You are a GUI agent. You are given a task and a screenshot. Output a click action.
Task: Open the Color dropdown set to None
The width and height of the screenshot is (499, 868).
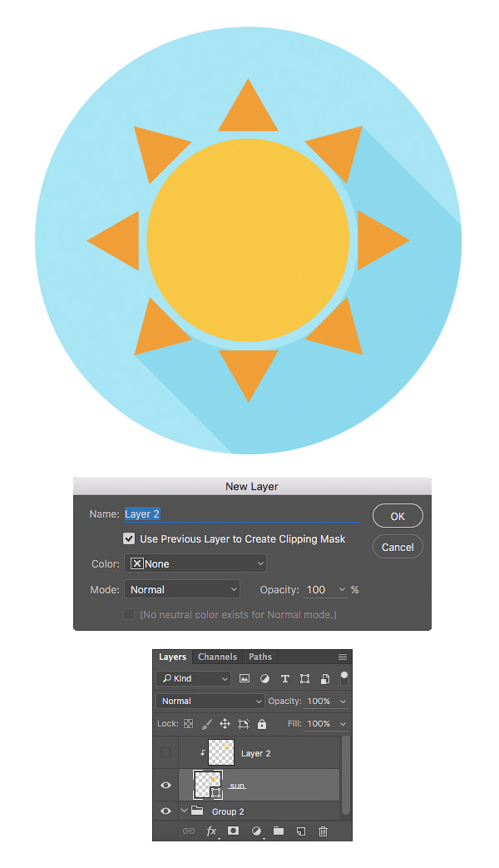[x=195, y=563]
